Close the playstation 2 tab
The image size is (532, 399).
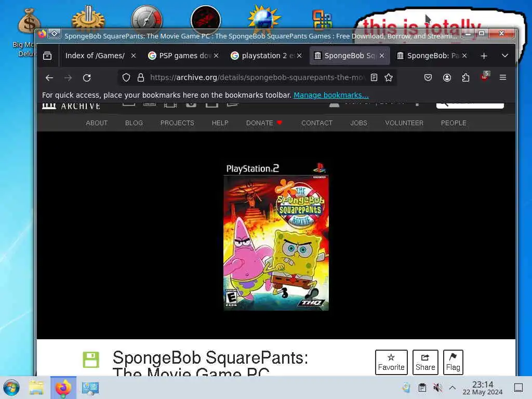(299, 56)
